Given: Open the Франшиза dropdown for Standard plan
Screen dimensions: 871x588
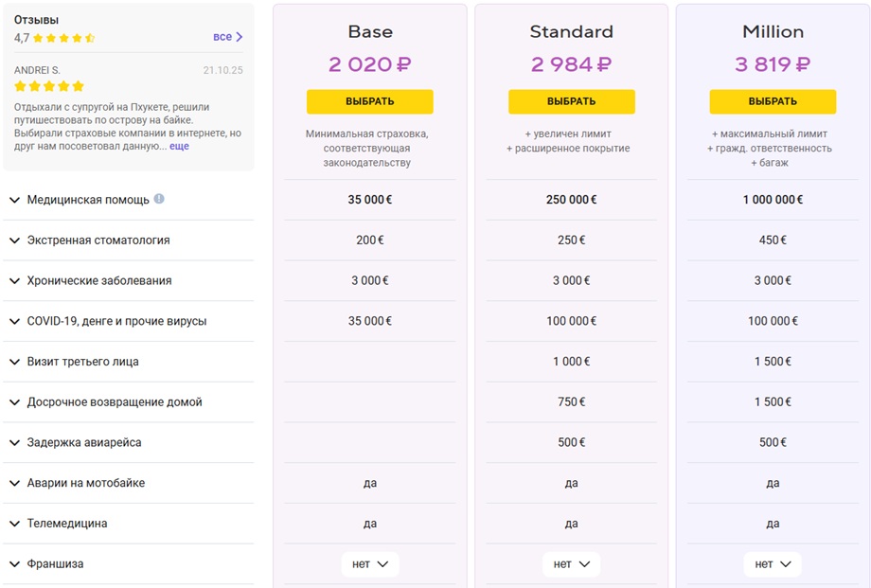Looking at the screenshot, I should point(572,564).
